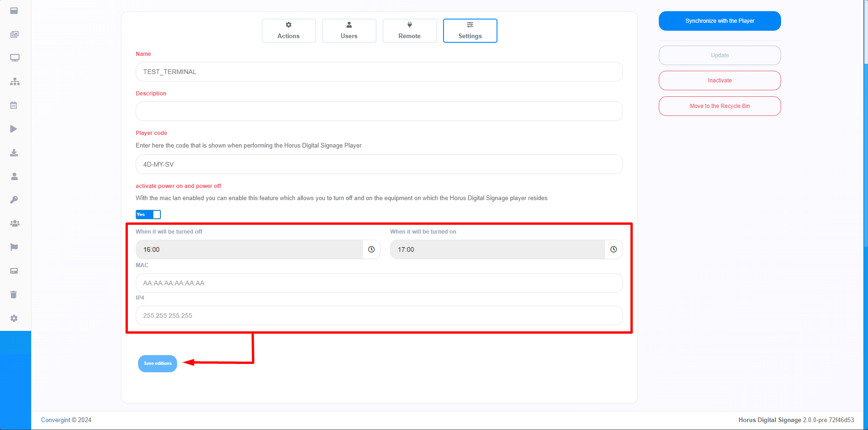
Task: Open the images gallery sidebar icon
Action: pyautogui.click(x=14, y=34)
